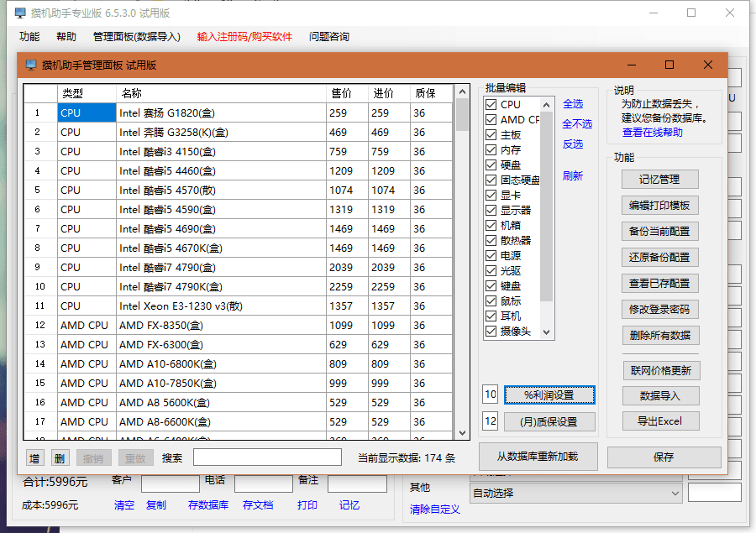The width and height of the screenshot is (756, 533).
Task: Open the 查看在线帮助 link
Action: tap(653, 133)
